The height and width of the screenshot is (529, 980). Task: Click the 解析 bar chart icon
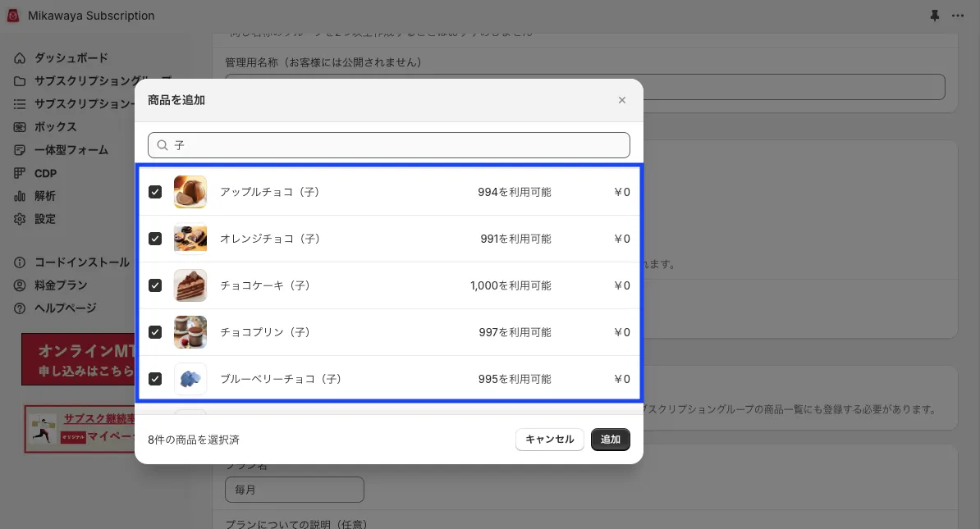[x=20, y=196]
